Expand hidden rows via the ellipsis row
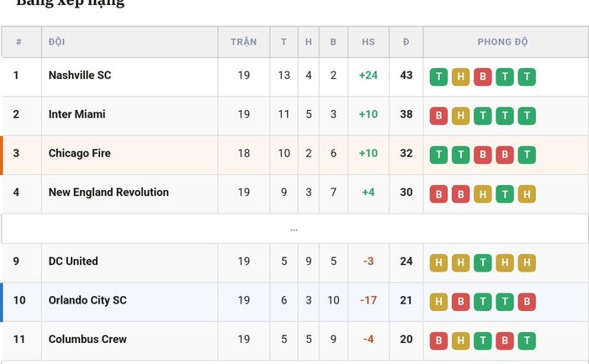Viewport: 589px width, 364px height. (294, 229)
